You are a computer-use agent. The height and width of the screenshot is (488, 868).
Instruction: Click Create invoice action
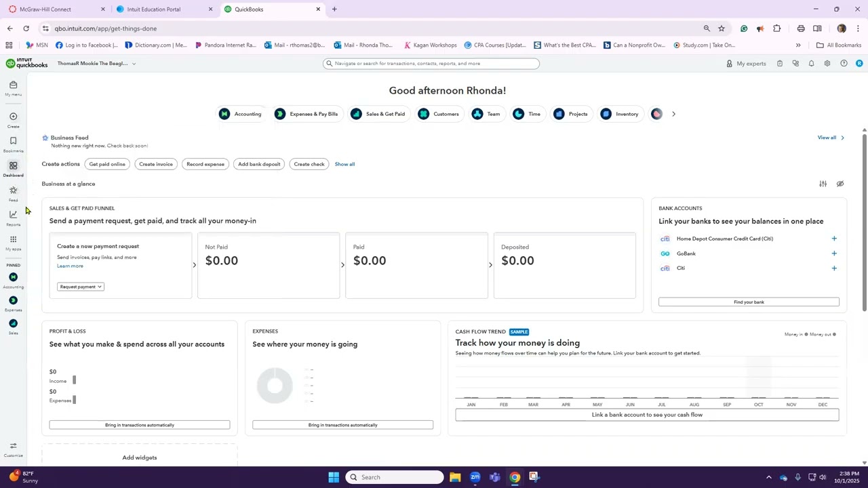point(156,164)
